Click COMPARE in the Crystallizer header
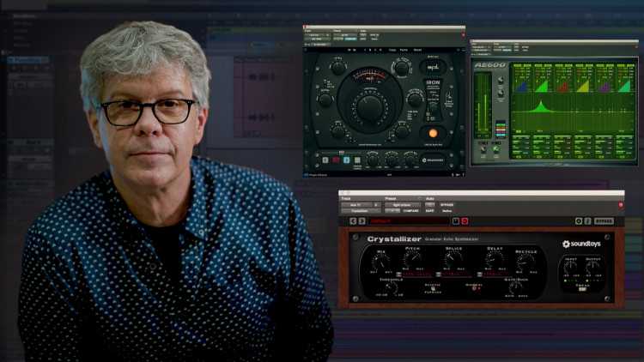The width and height of the screenshot is (644, 362). click(410, 210)
